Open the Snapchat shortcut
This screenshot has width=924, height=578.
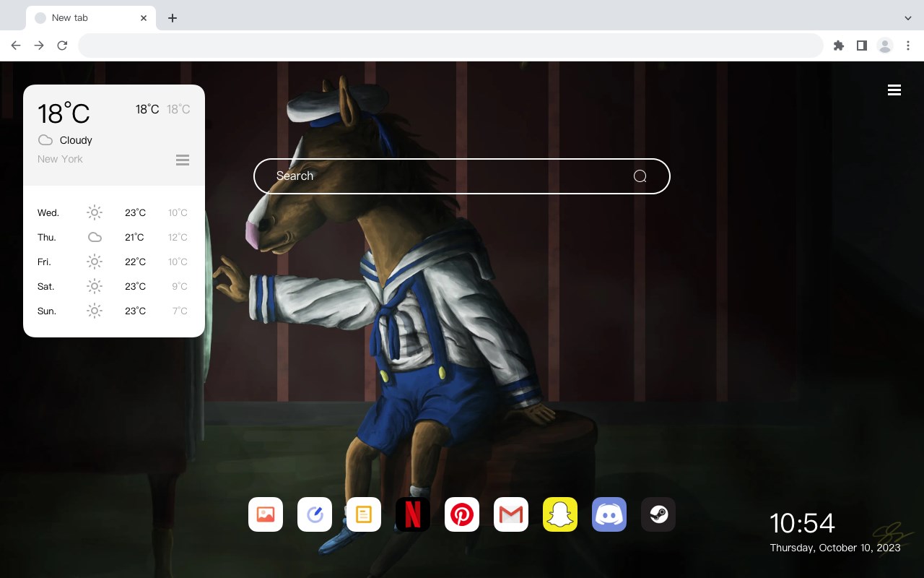[x=560, y=514]
